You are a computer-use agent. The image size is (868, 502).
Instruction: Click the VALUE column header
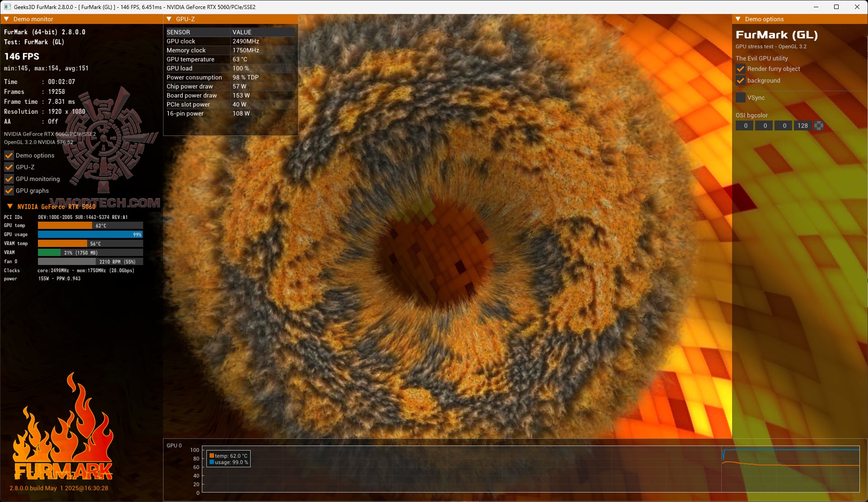(242, 32)
